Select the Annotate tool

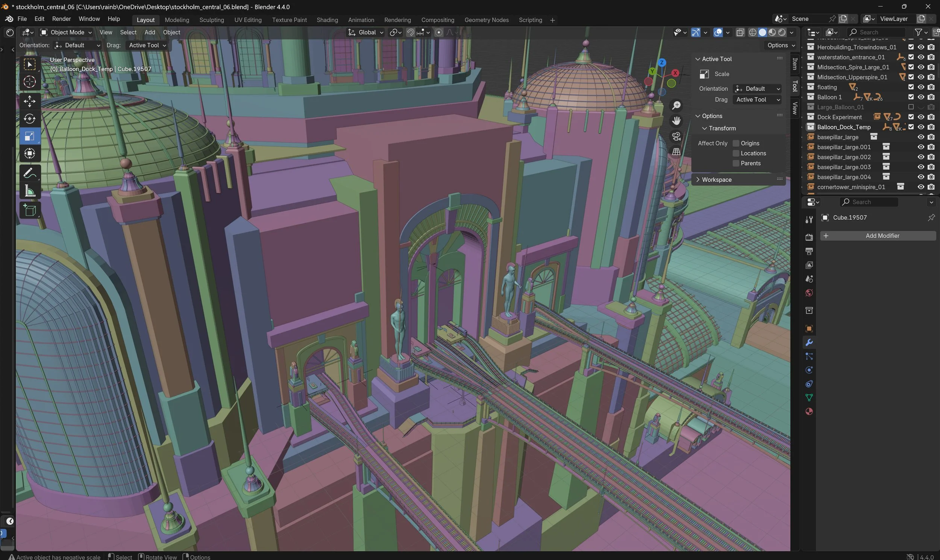pos(29,172)
